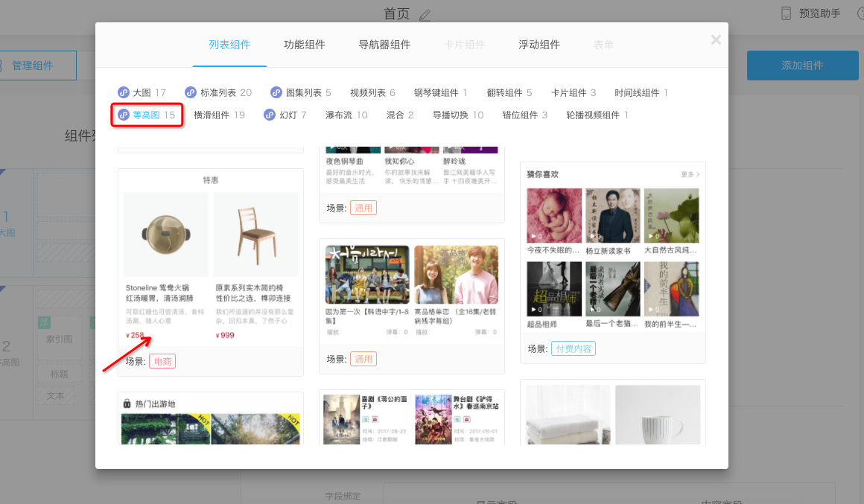The height and width of the screenshot is (504, 864).
Task: Open 预览助手 in the top bar
Action: (811, 13)
